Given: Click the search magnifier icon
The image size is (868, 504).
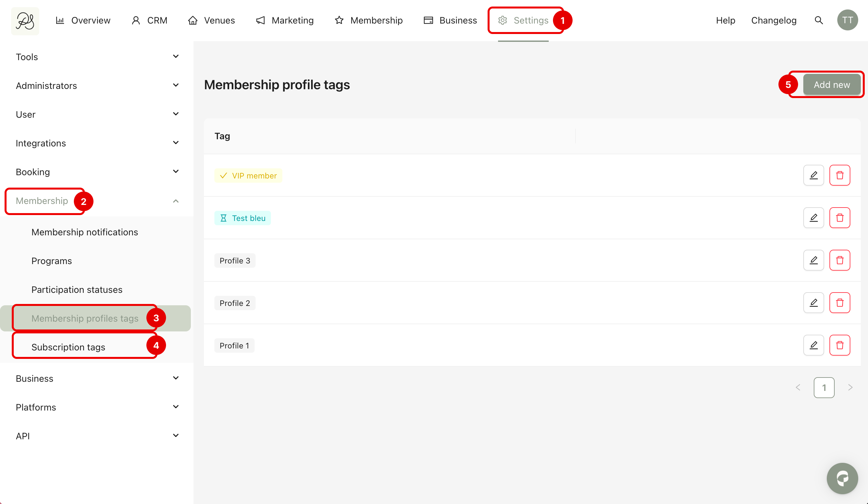Looking at the screenshot, I should point(819,21).
